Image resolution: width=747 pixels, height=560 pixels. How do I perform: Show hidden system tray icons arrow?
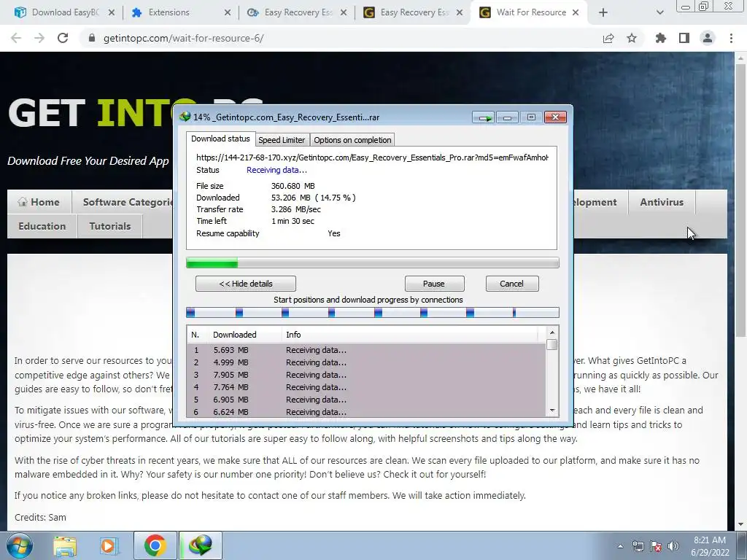[x=620, y=546]
